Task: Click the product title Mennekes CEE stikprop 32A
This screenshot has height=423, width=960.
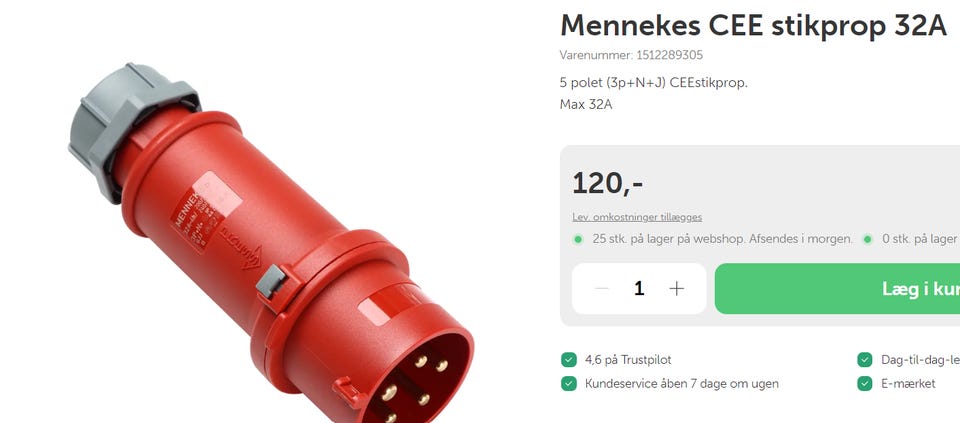Action: click(x=753, y=26)
